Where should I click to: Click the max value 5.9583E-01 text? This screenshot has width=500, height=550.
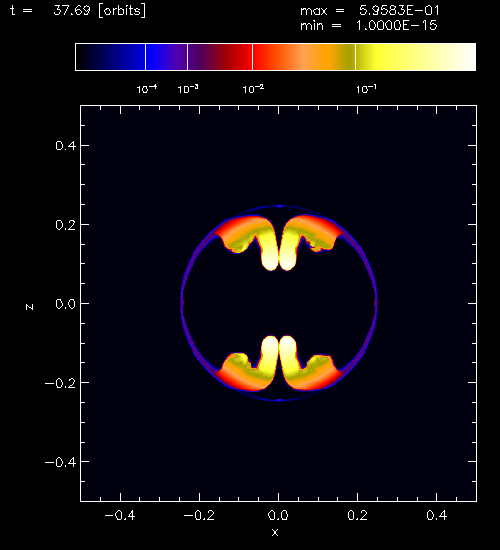[x=399, y=11]
